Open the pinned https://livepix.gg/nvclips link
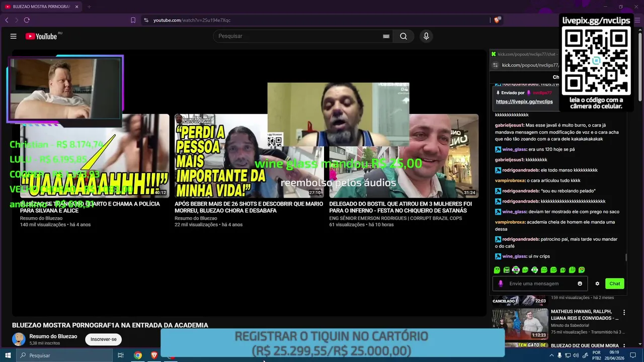 pyautogui.click(x=524, y=102)
